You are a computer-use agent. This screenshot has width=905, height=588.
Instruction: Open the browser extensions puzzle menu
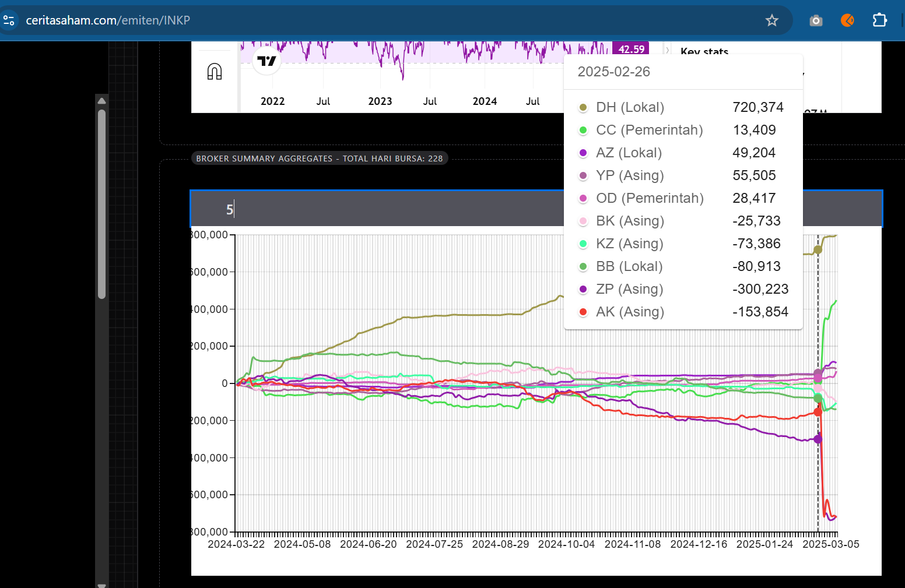click(879, 20)
